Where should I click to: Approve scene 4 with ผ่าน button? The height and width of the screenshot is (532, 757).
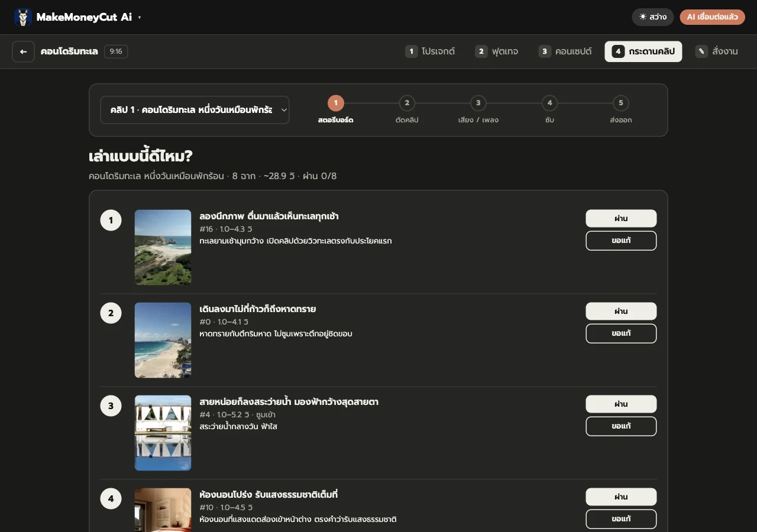click(621, 497)
